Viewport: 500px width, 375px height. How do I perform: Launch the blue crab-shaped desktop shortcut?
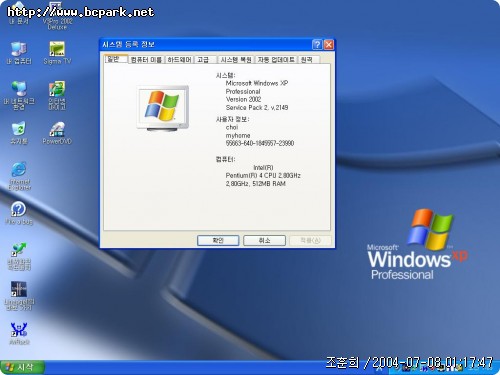point(19,333)
